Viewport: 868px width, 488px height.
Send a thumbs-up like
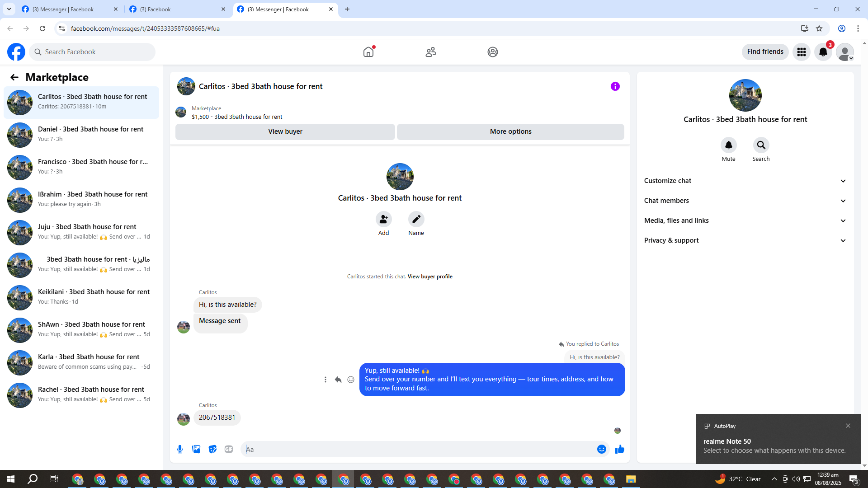(619, 449)
